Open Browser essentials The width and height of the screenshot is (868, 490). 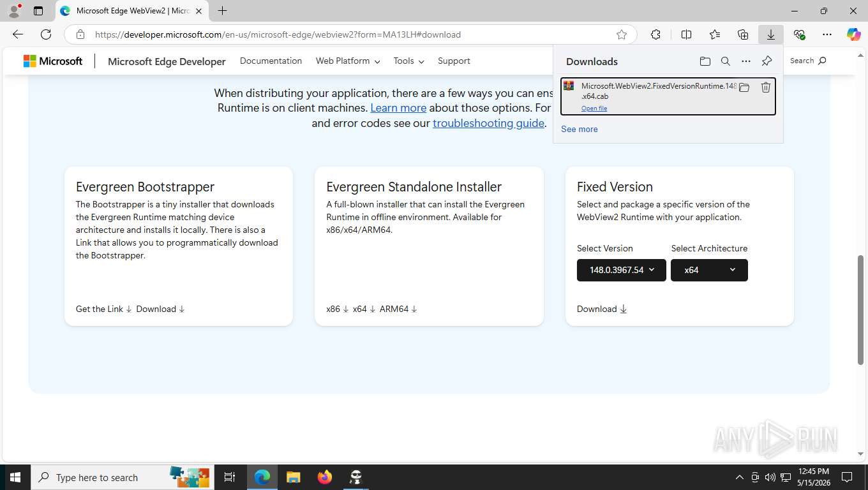tap(799, 34)
